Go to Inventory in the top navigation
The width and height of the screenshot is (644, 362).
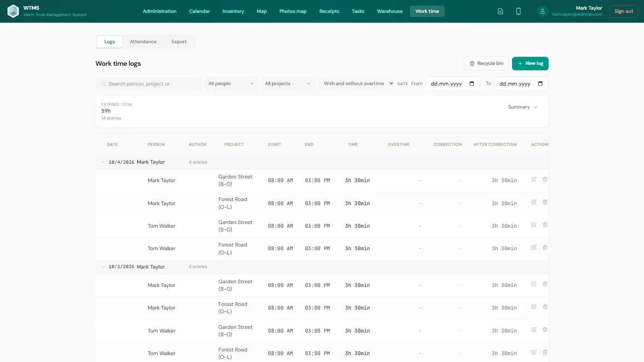pos(233,11)
